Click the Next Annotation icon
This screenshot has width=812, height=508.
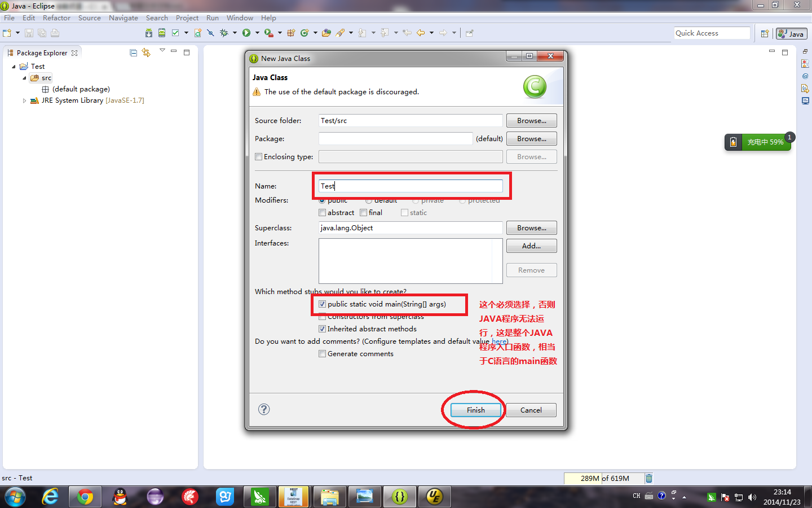coord(362,33)
